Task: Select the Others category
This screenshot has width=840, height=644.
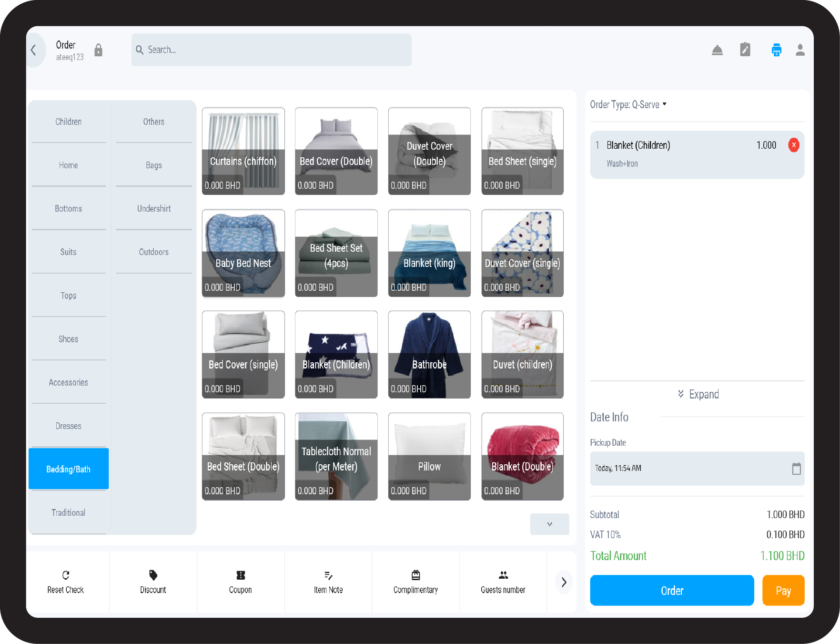Action: point(154,122)
